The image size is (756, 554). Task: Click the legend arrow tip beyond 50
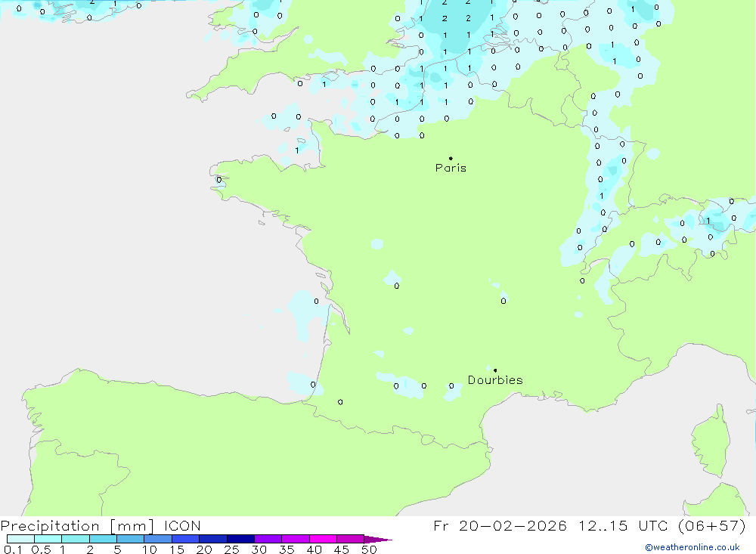379,539
